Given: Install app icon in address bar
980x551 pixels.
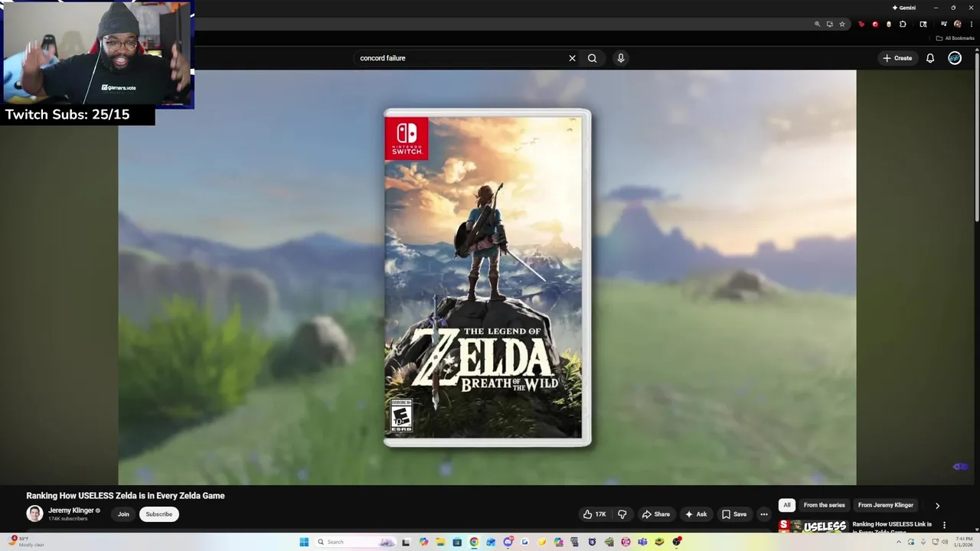Looking at the screenshot, I should pos(829,24).
